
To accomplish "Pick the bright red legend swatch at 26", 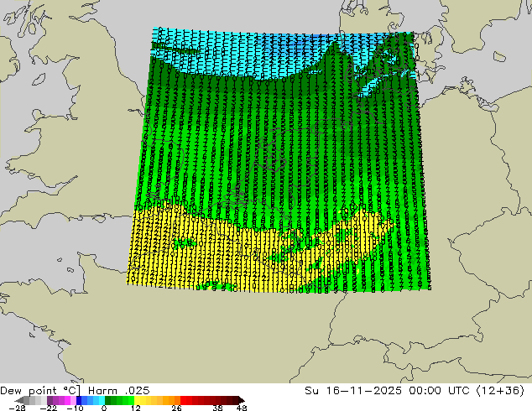I will click(183, 400).
